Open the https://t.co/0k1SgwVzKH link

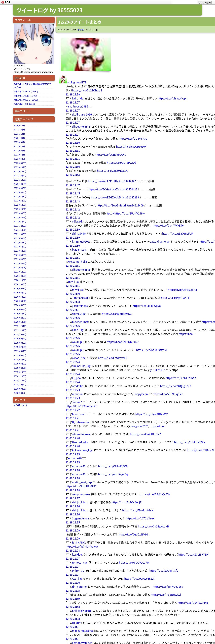(x=153, y=526)
